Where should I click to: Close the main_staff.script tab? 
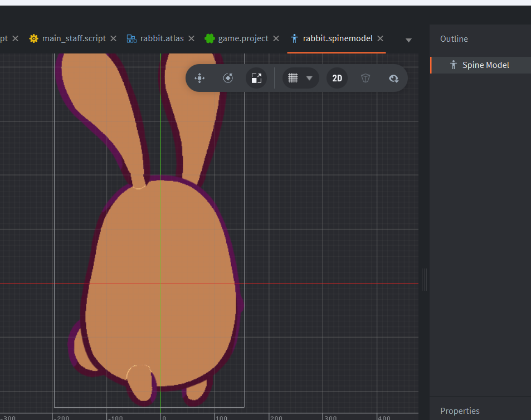pyautogui.click(x=113, y=38)
